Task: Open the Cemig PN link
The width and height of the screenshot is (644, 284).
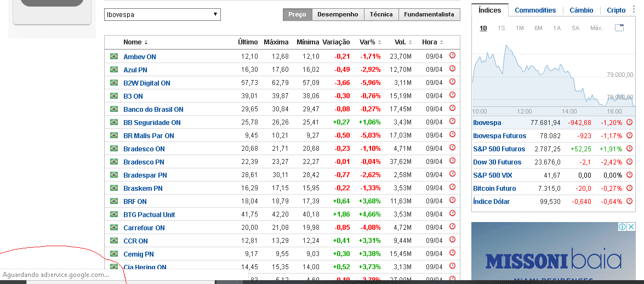Action: pyautogui.click(x=139, y=254)
